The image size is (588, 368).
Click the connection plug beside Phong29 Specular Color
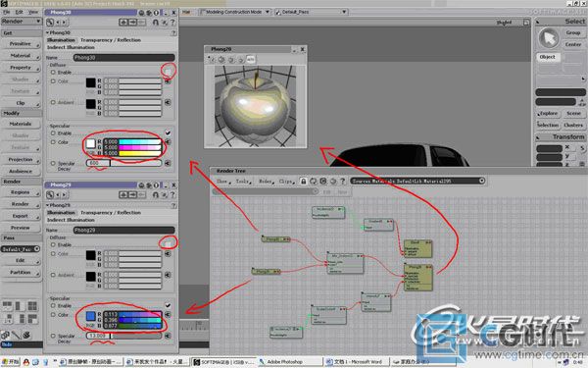tap(168, 314)
